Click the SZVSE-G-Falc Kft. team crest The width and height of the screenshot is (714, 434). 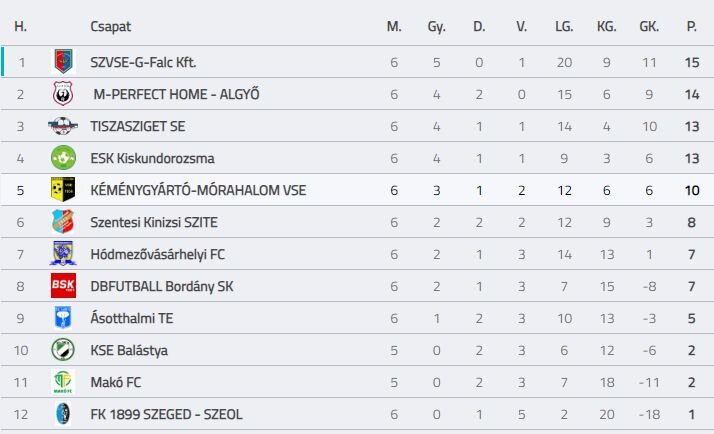coord(63,62)
